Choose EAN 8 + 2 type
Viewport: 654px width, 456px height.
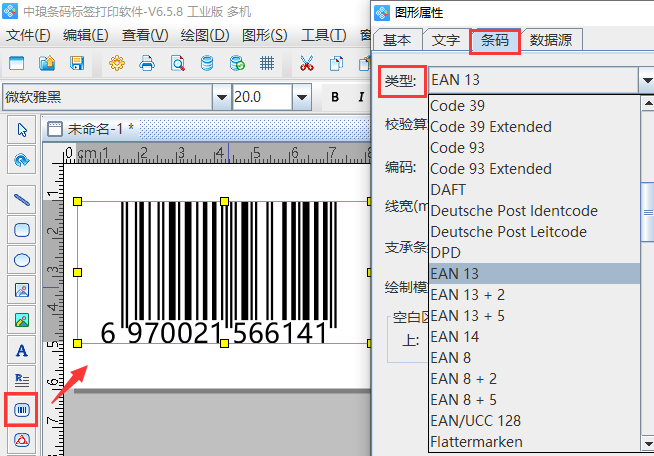534,379
